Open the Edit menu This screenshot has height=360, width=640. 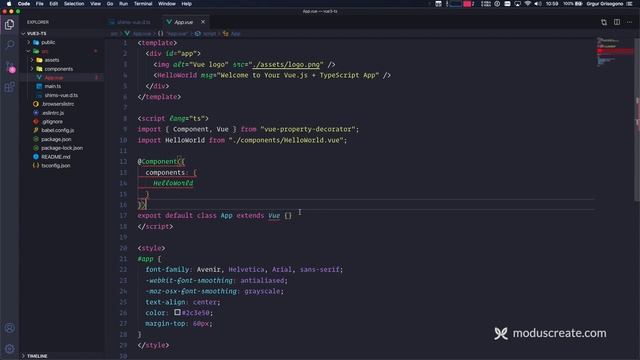click(53, 4)
